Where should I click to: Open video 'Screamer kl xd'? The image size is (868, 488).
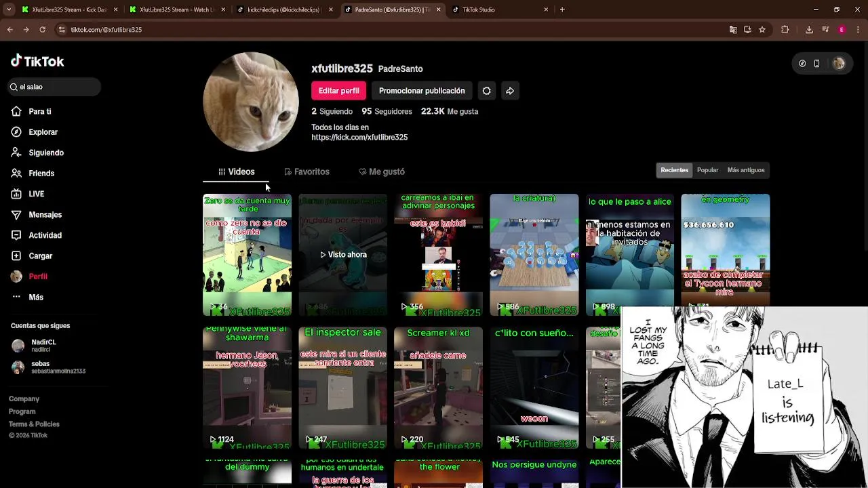pyautogui.click(x=438, y=388)
